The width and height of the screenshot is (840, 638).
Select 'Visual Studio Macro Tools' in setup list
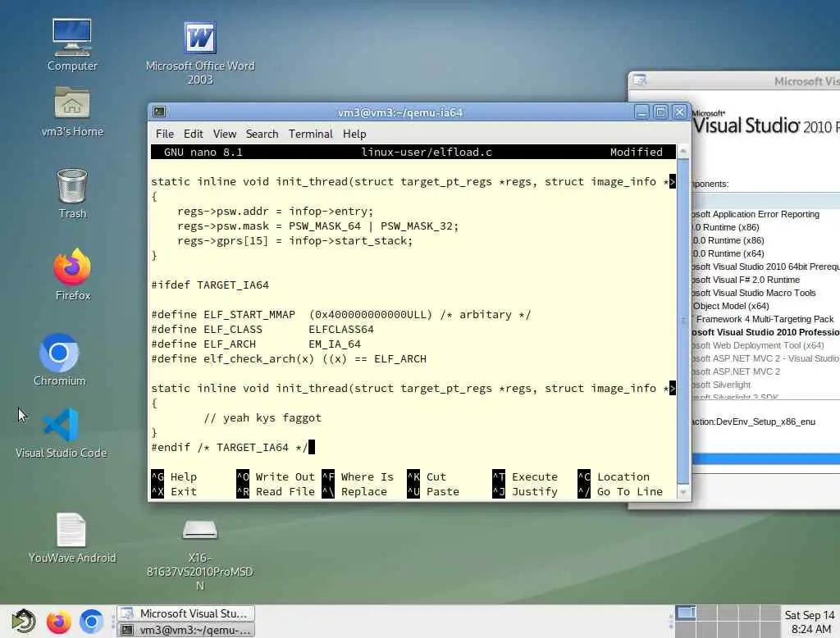tap(755, 293)
